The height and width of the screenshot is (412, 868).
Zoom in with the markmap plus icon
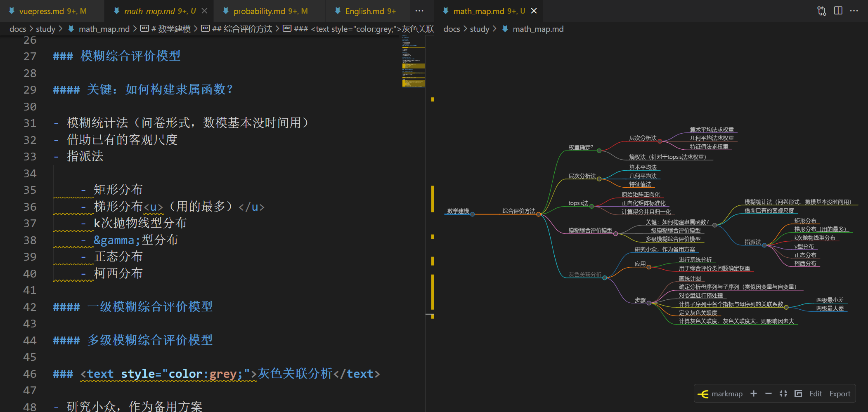pos(754,393)
